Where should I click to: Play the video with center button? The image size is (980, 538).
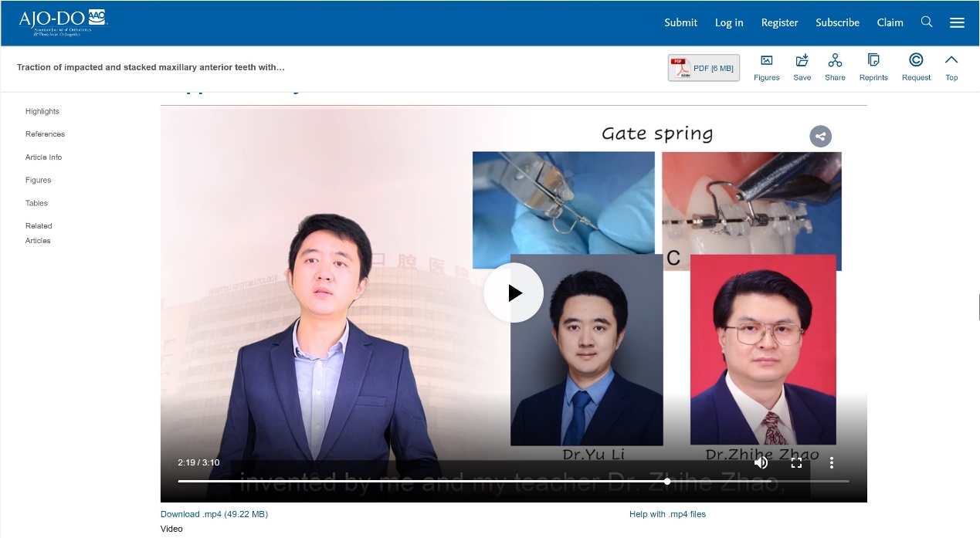coord(514,293)
